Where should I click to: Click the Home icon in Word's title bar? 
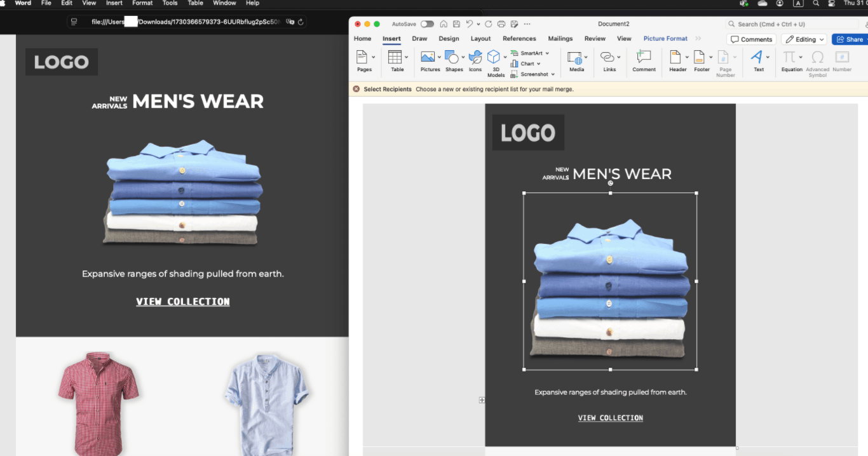pyautogui.click(x=444, y=24)
